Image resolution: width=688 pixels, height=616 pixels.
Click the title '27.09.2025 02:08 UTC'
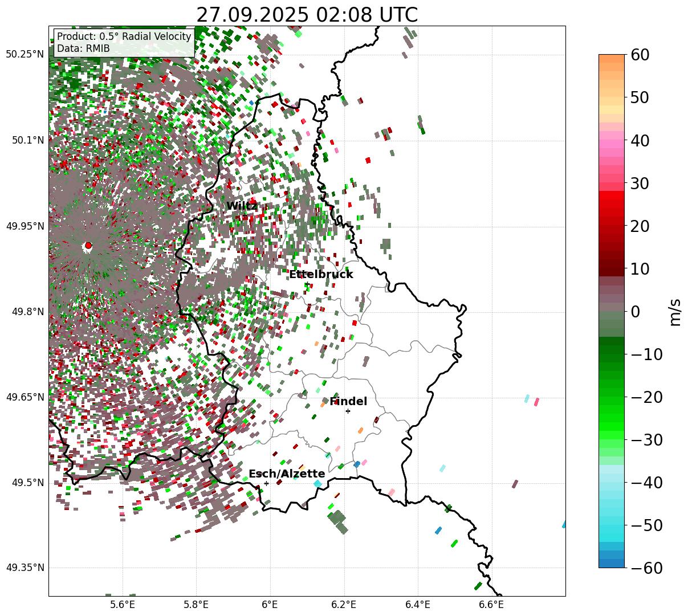(307, 15)
